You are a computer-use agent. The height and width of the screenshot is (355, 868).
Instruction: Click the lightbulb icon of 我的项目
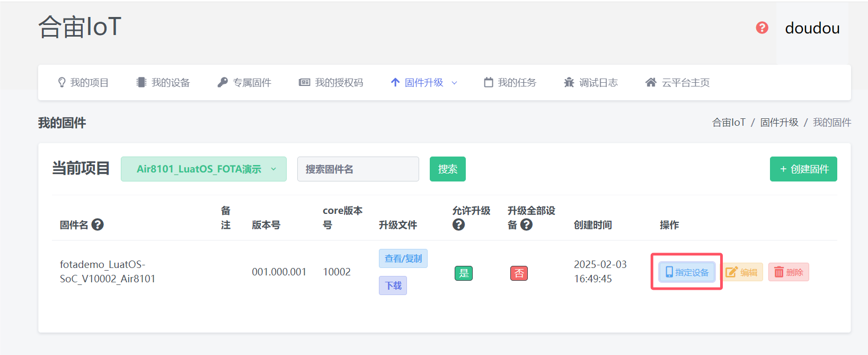[x=62, y=82]
